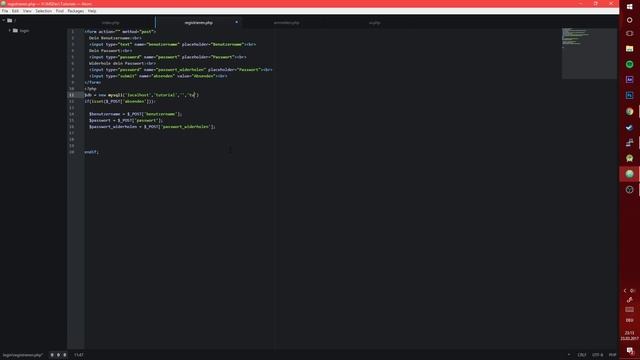Open network status in system tray
The width and height of the screenshot is (640, 360).
click(629, 300)
